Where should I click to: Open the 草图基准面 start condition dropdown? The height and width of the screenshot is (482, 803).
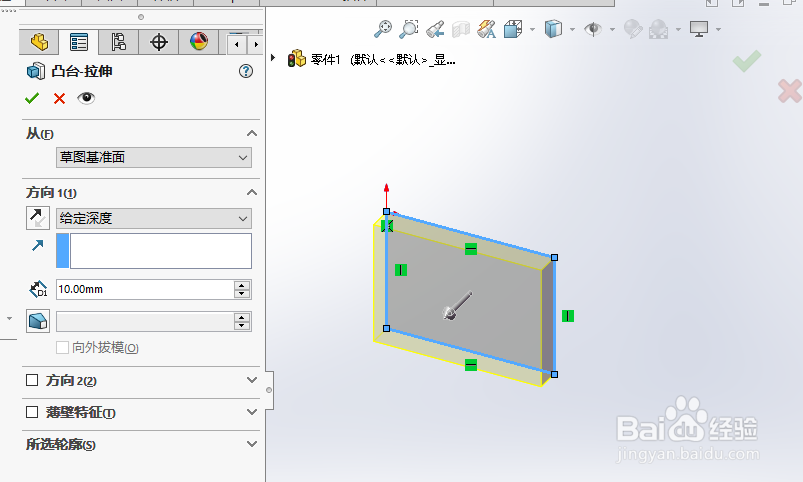(x=154, y=157)
